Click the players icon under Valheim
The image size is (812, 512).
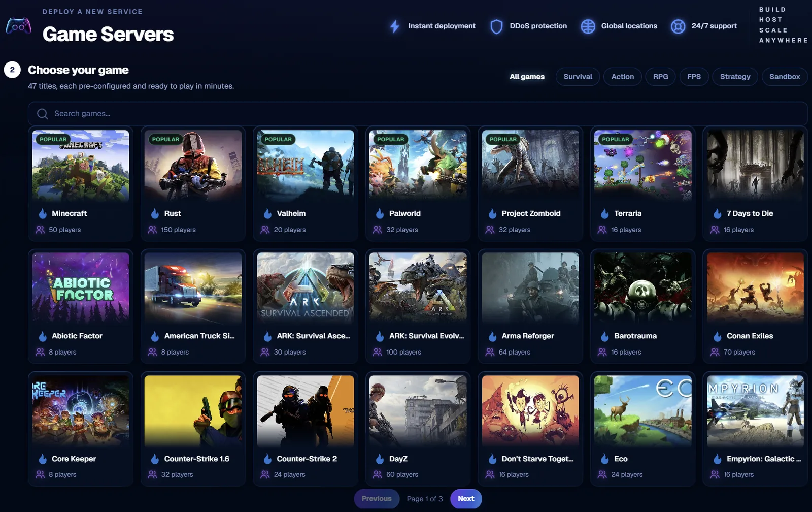point(265,230)
